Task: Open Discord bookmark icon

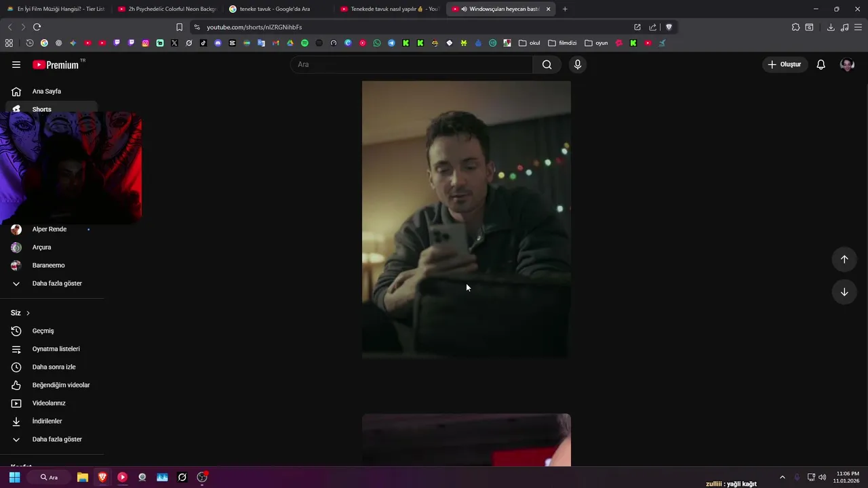Action: 218,43
